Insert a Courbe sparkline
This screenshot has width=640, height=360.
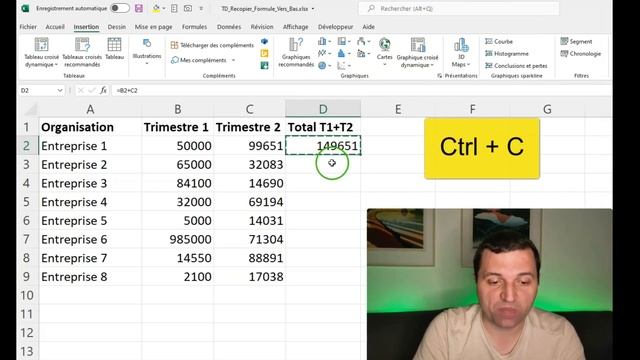499,41
